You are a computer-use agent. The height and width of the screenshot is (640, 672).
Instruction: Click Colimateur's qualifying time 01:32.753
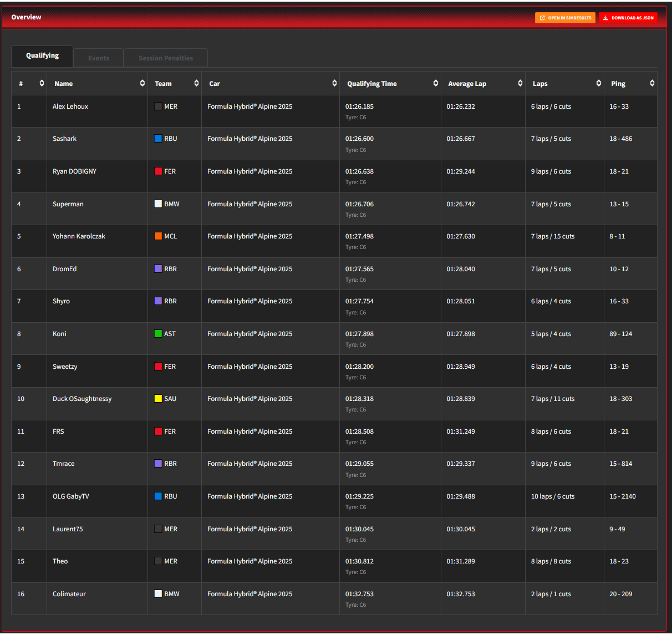(359, 594)
